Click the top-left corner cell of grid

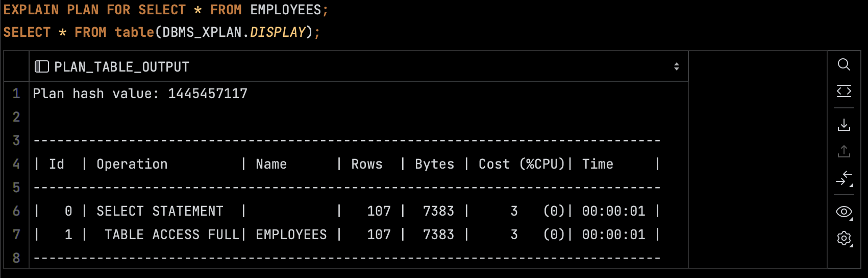(16, 66)
